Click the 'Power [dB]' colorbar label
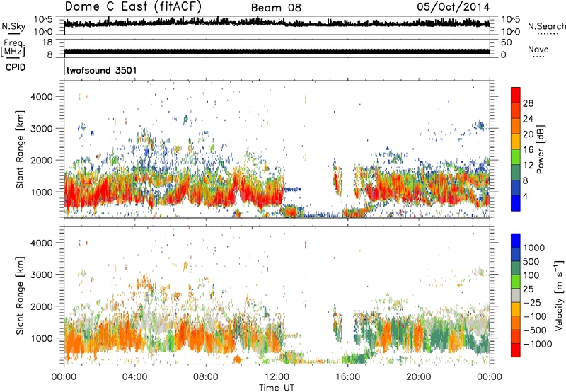 tap(541, 149)
